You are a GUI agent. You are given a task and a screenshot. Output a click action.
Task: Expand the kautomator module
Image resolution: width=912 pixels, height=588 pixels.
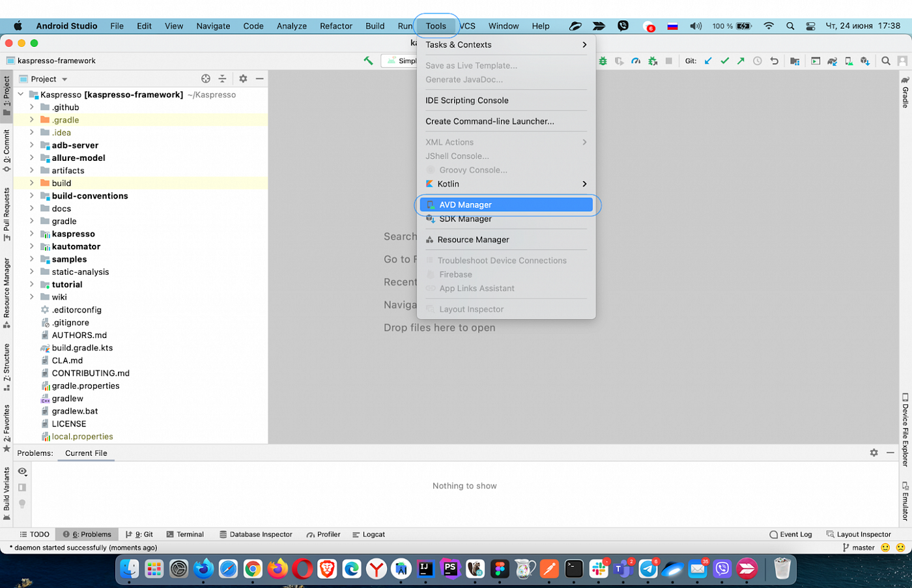(x=31, y=246)
